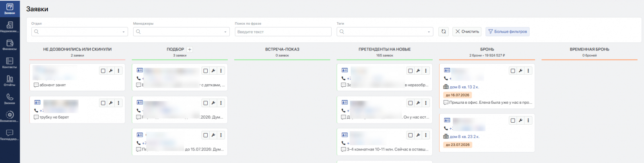Click wrench icon on 'абонент занят' card
Viewport: 644px width, 163px height.
(111, 71)
